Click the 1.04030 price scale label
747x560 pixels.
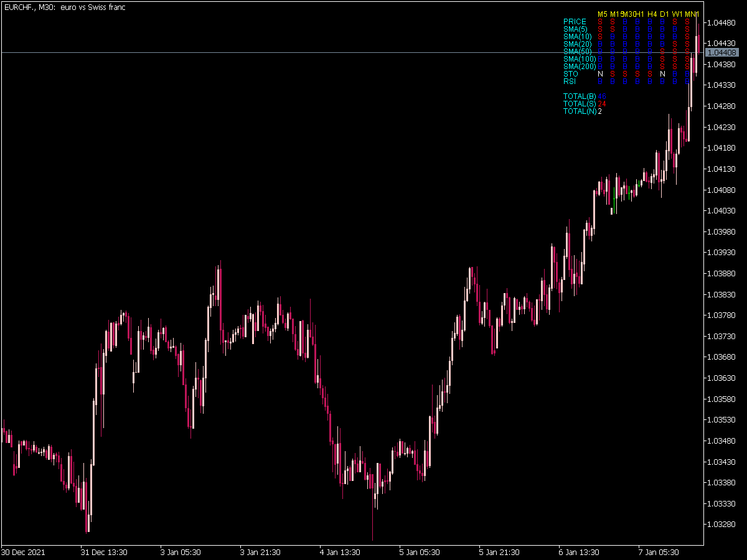(720, 211)
